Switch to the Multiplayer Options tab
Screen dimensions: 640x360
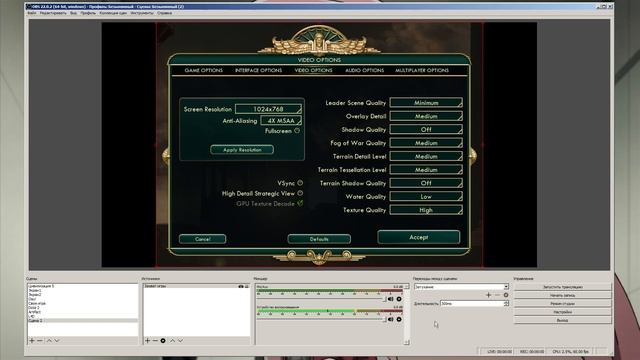[x=422, y=70]
